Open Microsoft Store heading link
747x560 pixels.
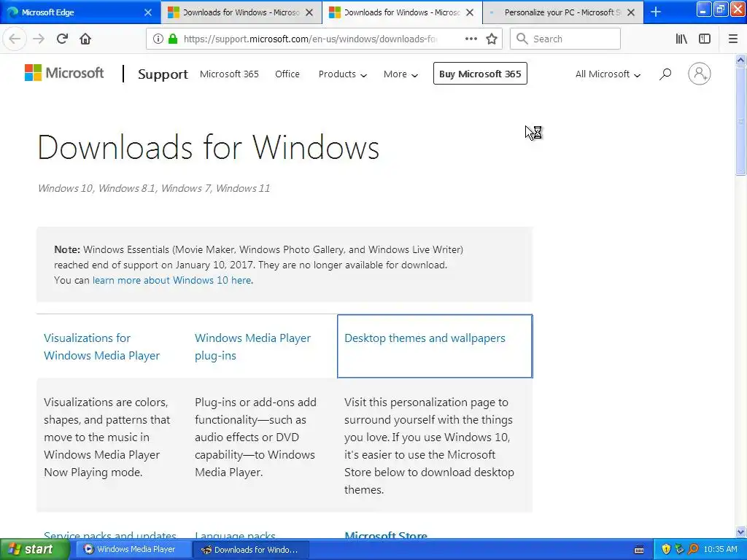click(x=385, y=535)
